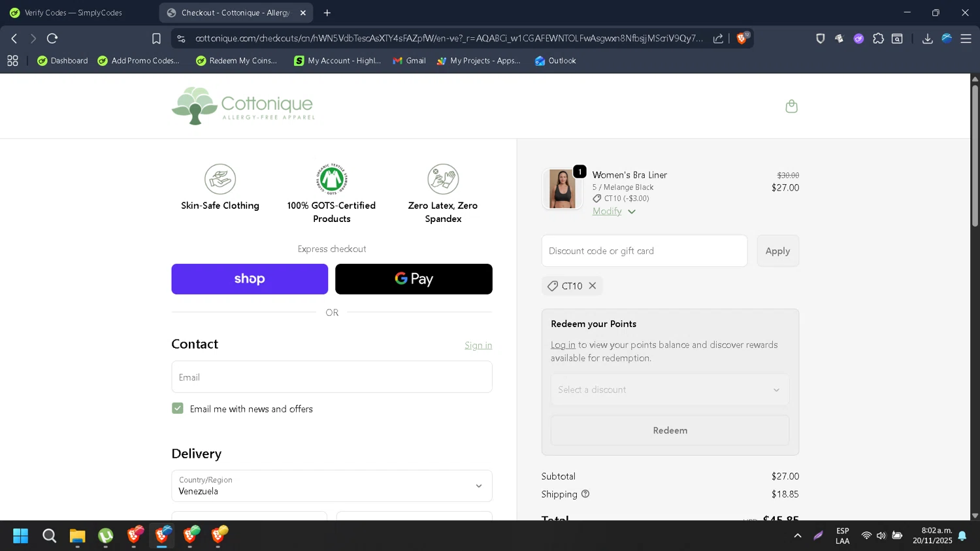Open the Country/Region Venezuela dropdown
Screen dimensions: 980x551
(x=332, y=486)
